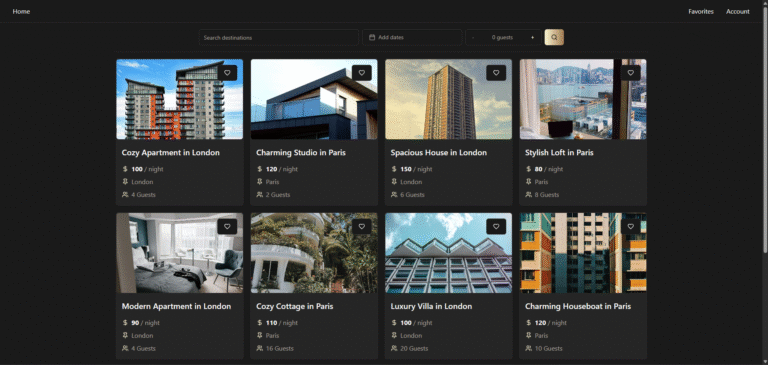Screen dimensions: 768x365
Task: Favorite the Charming Houseboat in Paris
Action: (630, 226)
